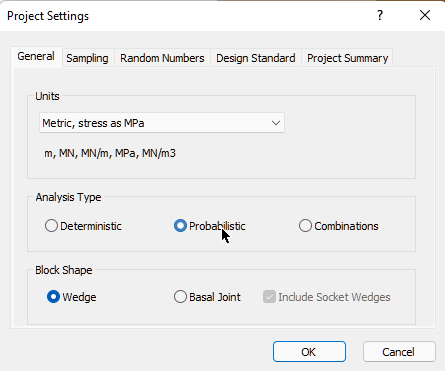Click the help question mark icon
445x371 pixels.
click(380, 15)
